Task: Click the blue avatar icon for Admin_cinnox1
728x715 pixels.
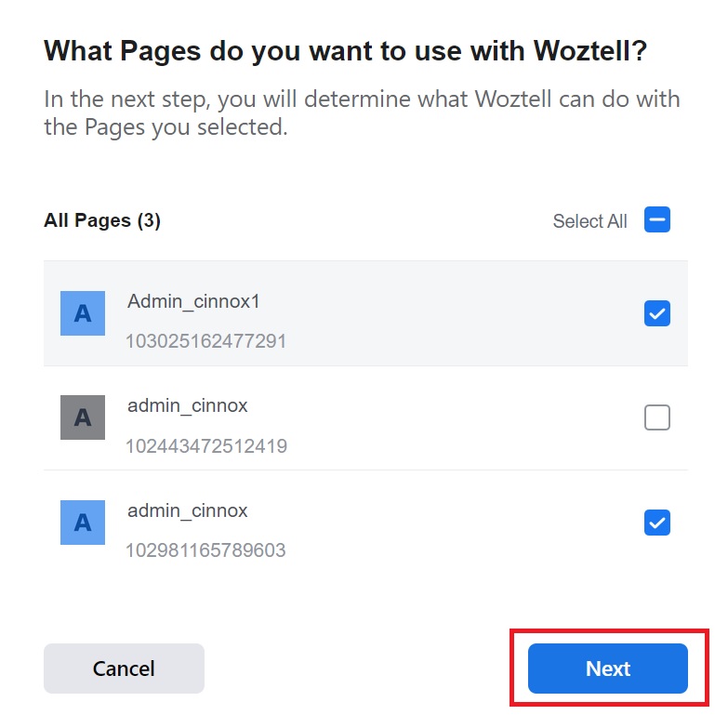Action: (x=83, y=313)
